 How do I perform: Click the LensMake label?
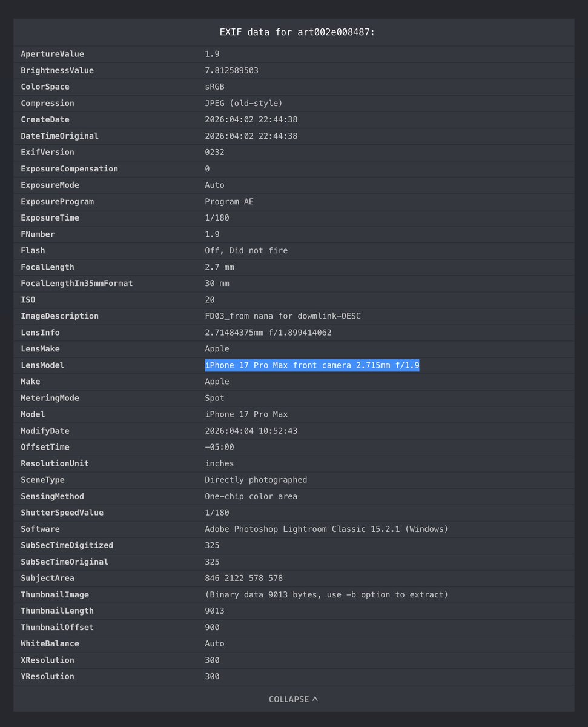click(40, 349)
